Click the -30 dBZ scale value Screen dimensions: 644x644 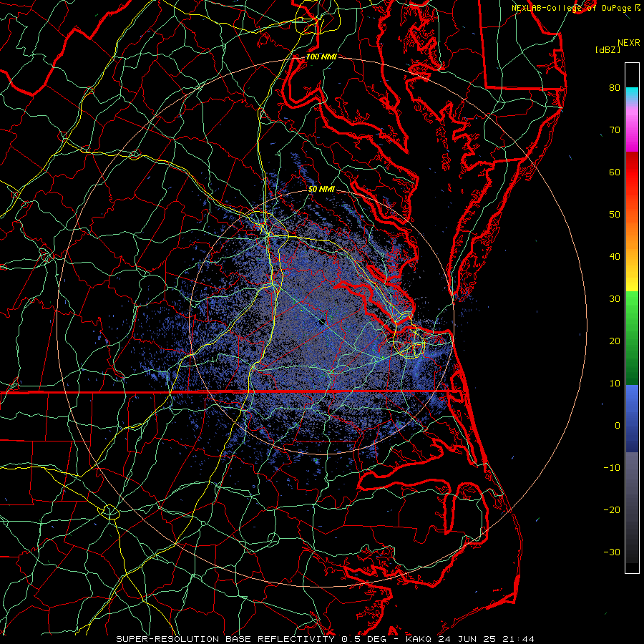(612, 552)
